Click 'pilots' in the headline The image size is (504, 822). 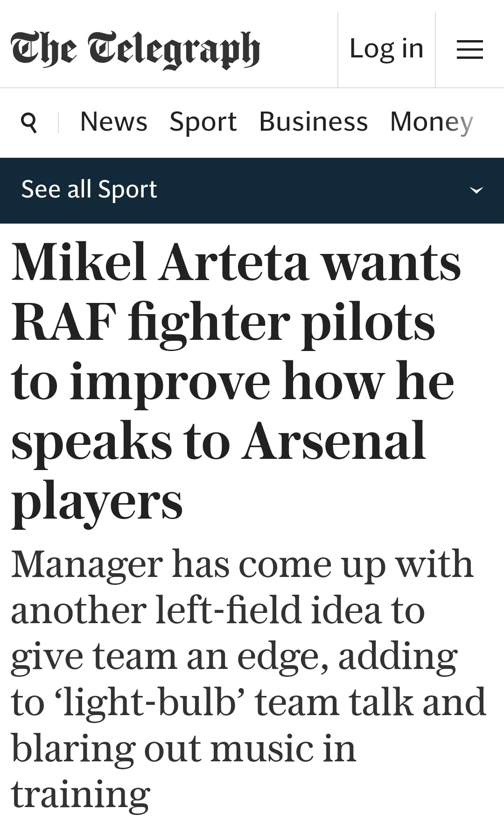[x=369, y=321]
